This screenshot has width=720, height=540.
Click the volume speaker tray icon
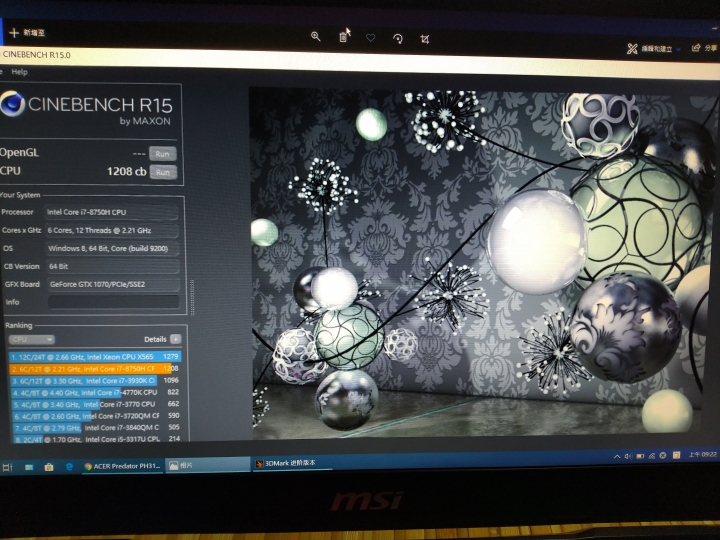[x=628, y=456]
